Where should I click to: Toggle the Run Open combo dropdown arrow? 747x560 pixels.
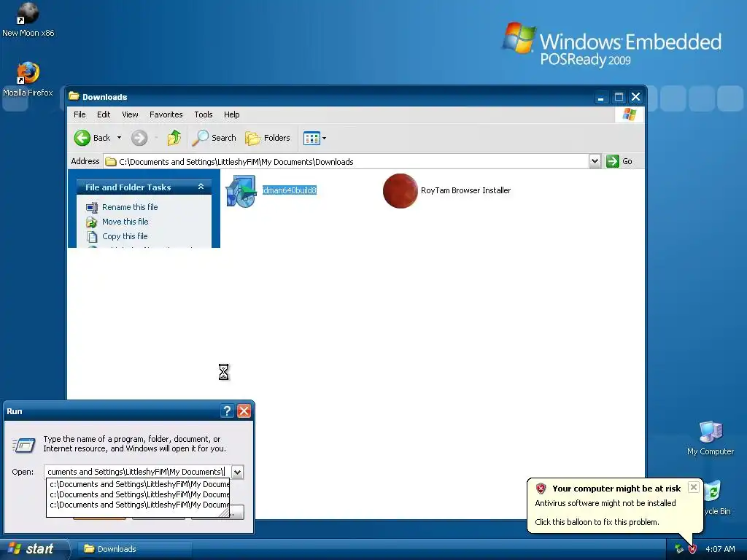pyautogui.click(x=237, y=472)
